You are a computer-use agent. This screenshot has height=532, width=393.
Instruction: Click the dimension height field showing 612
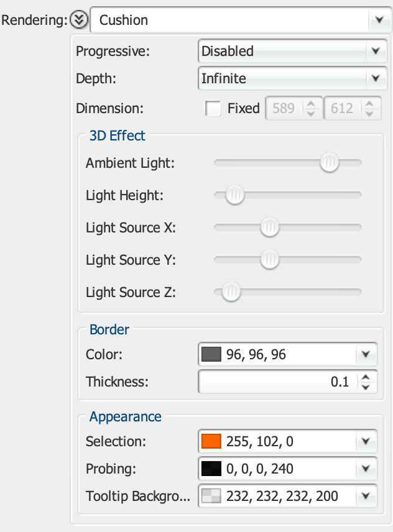342,109
